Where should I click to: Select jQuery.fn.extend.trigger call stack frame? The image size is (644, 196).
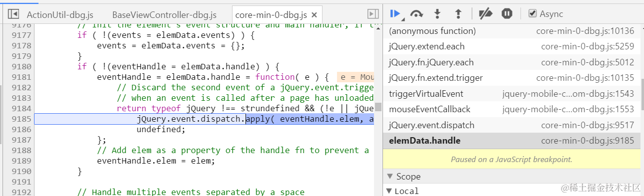pyautogui.click(x=511, y=78)
